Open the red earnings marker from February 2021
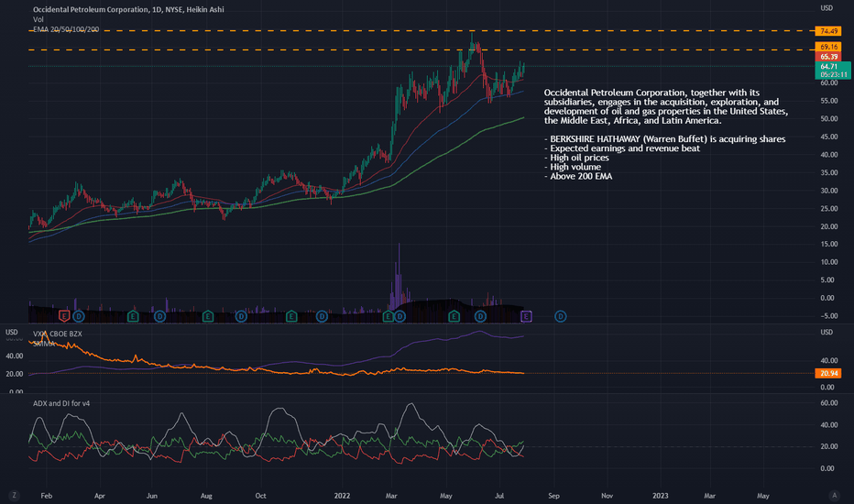This screenshot has height=504, width=854. coord(64,316)
